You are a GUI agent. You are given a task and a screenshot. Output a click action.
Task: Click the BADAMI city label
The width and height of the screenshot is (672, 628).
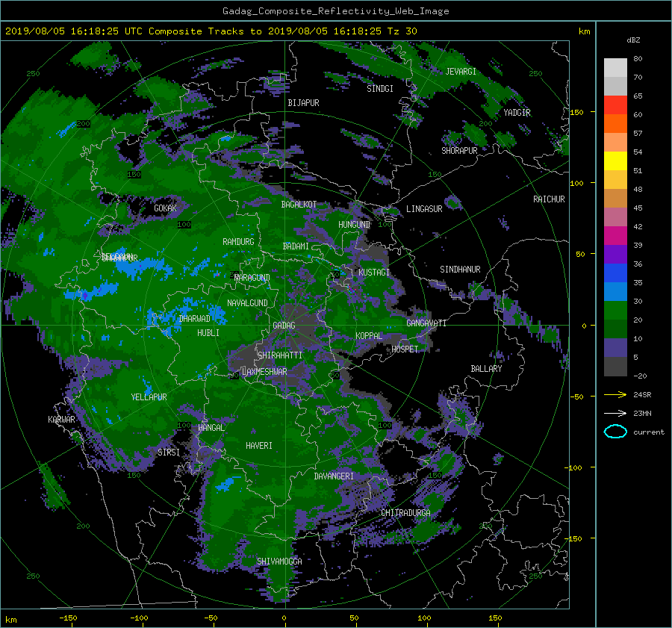pyautogui.click(x=296, y=246)
